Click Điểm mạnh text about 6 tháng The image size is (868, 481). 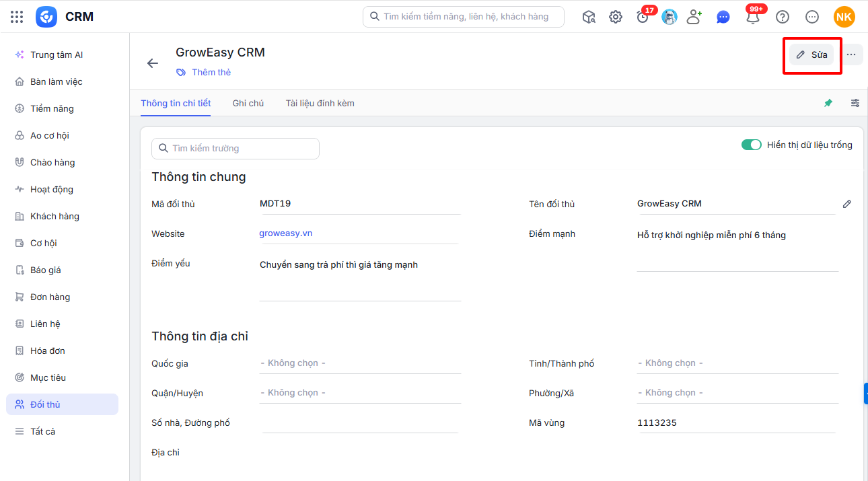[x=711, y=235]
